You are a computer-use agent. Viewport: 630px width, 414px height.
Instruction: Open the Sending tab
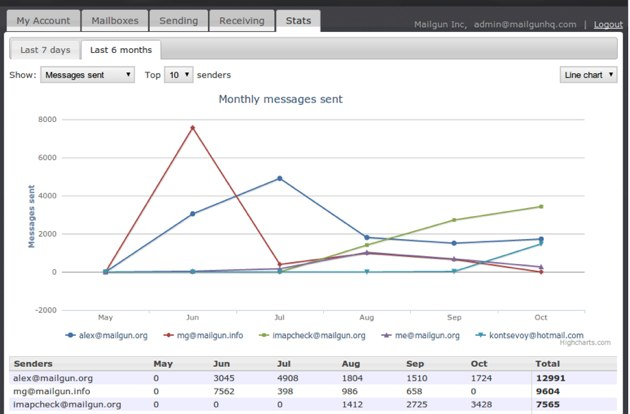point(179,20)
